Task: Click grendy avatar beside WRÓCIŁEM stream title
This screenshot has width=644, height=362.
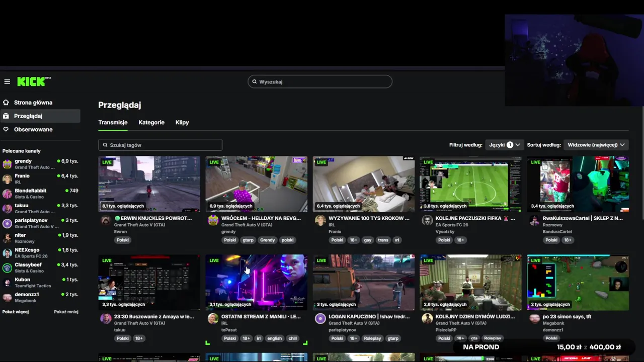Action: pos(213,220)
